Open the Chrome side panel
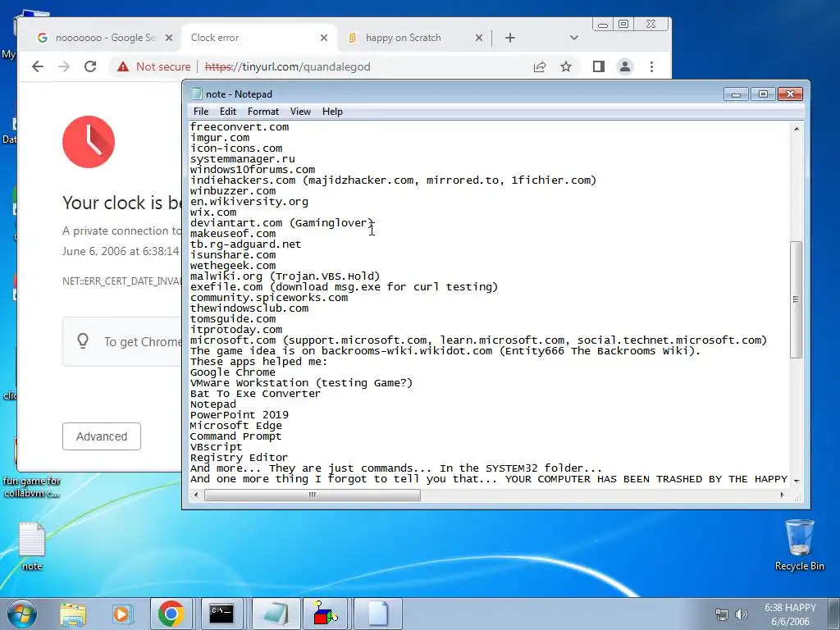 (598, 66)
